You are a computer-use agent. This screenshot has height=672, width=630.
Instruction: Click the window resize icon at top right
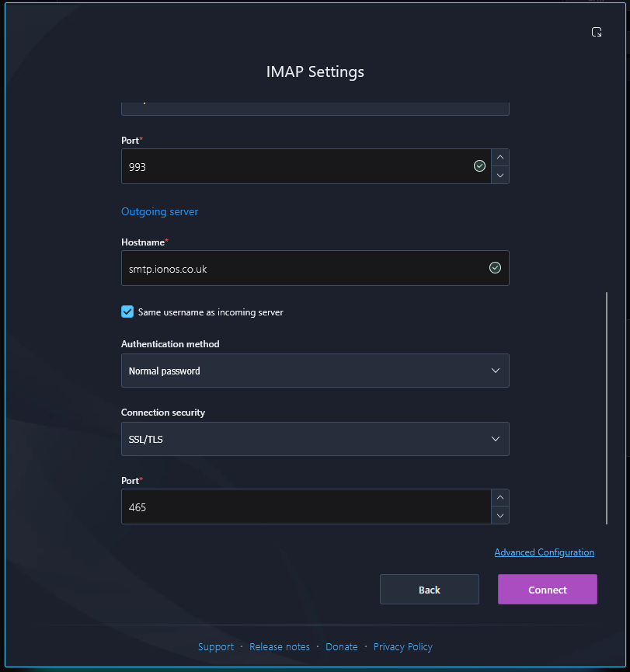tap(596, 32)
